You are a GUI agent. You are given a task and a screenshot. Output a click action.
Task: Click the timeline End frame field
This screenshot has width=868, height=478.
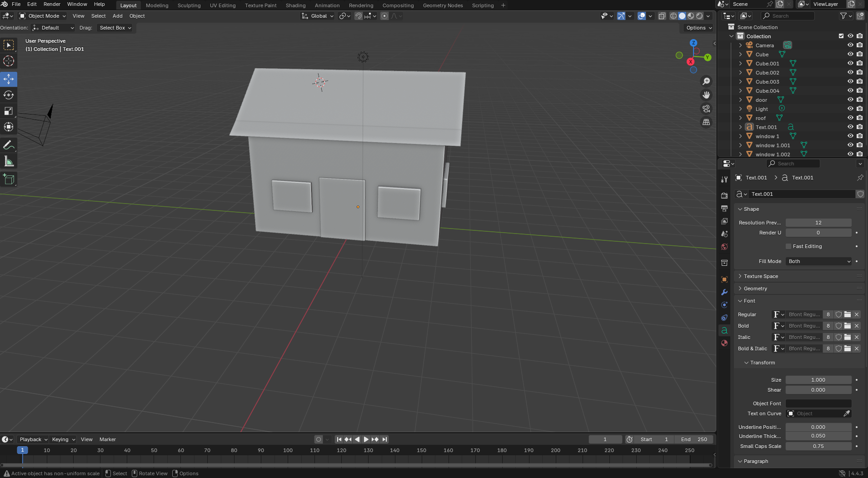click(694, 439)
